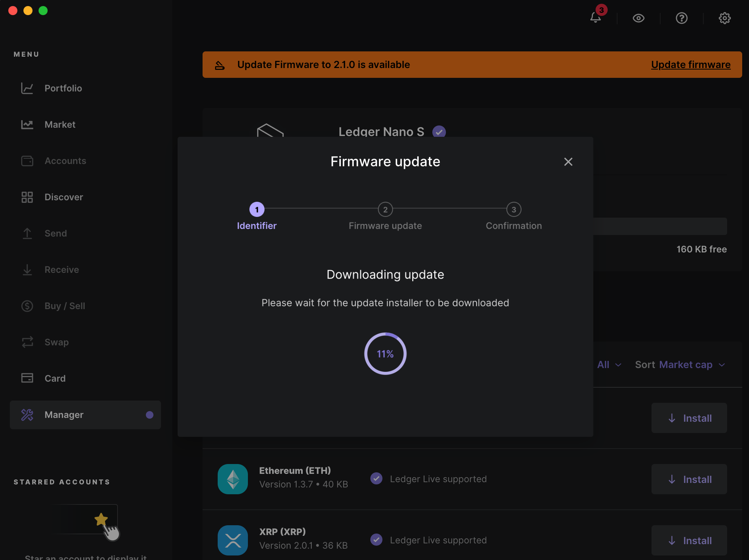
Task: Toggle discreet mode eye icon
Action: pos(639,18)
